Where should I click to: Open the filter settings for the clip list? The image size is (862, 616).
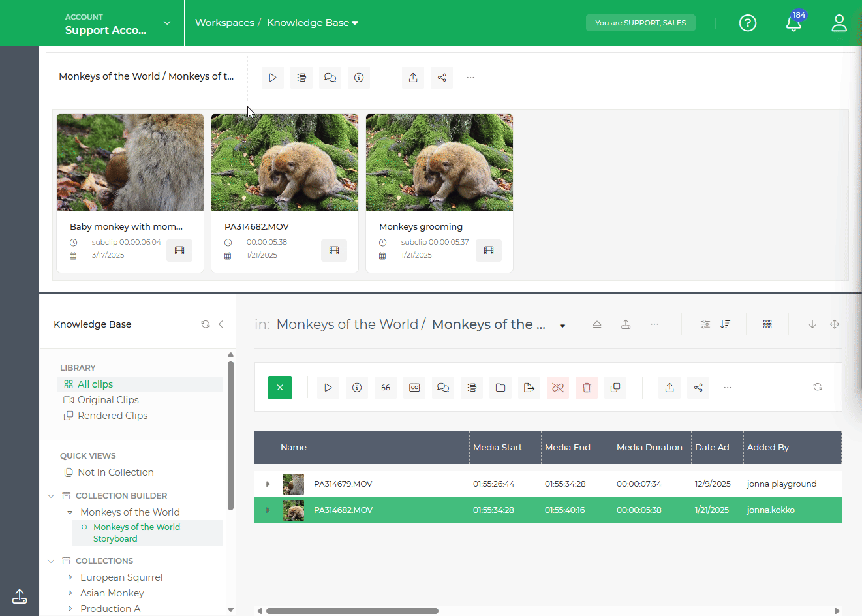coord(705,324)
